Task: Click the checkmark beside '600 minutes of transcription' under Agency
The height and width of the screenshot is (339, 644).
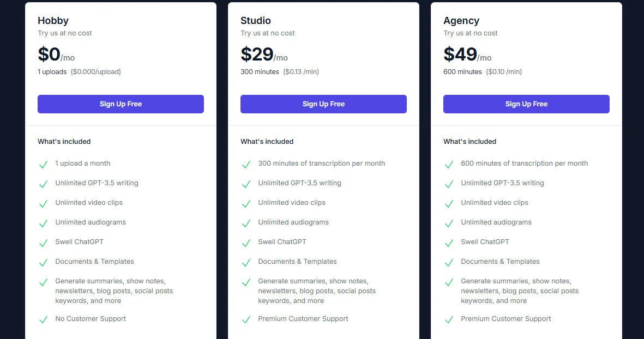Action: tap(449, 163)
